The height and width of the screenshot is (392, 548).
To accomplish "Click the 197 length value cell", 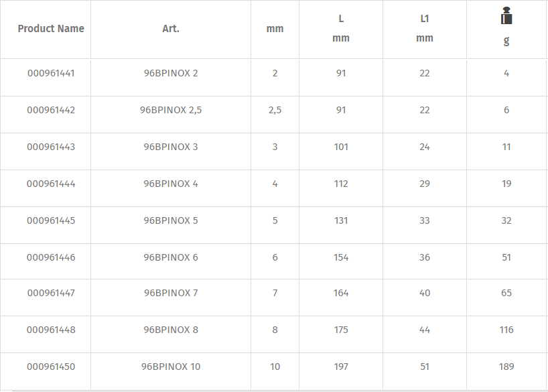I will (x=341, y=367).
